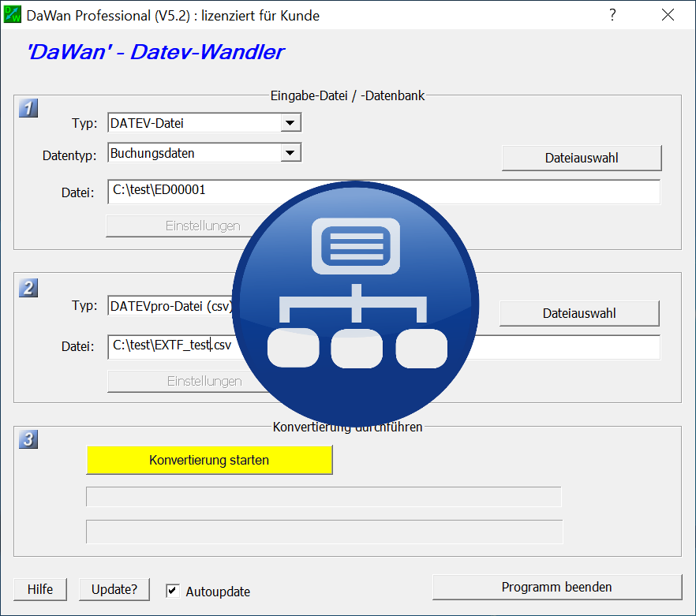Expand the Datentyp dropdown arrow
This screenshot has width=696, height=616.
click(x=290, y=153)
